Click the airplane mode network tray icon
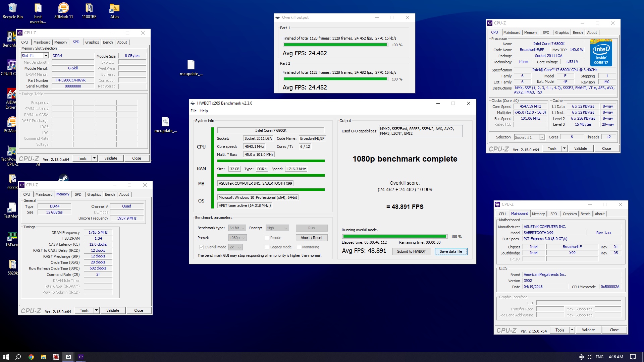Image resolution: width=644 pixels, height=362 pixels. (x=582, y=357)
